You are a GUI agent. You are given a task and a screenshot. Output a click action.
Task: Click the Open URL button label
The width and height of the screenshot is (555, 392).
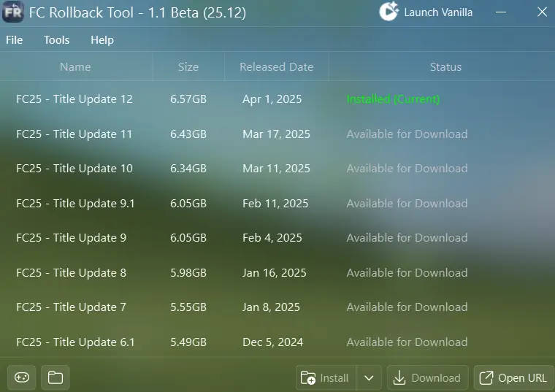[522, 378]
